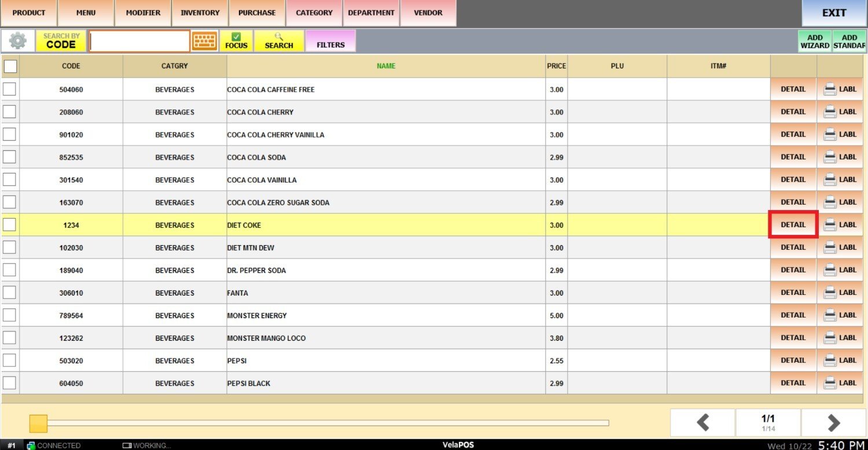This screenshot has height=450, width=868.
Task: Switch the SEARCH BY CODE mode
Action: pos(61,41)
